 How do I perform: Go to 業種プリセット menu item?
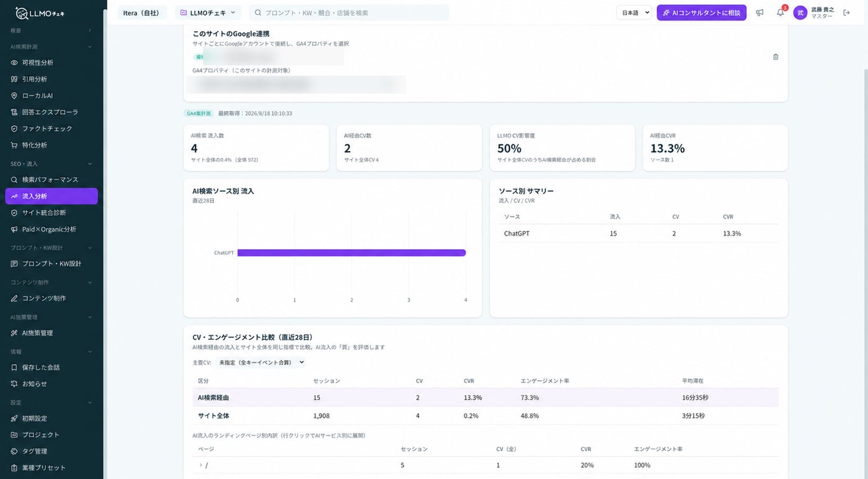click(51, 468)
